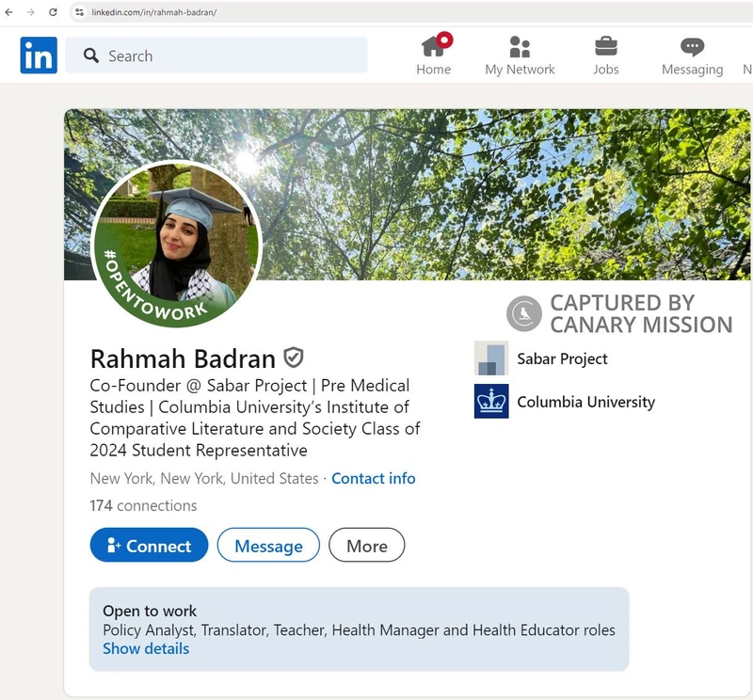Click the Columbia University crown logo
Image resolution: width=753 pixels, height=700 pixels.
[489, 402]
